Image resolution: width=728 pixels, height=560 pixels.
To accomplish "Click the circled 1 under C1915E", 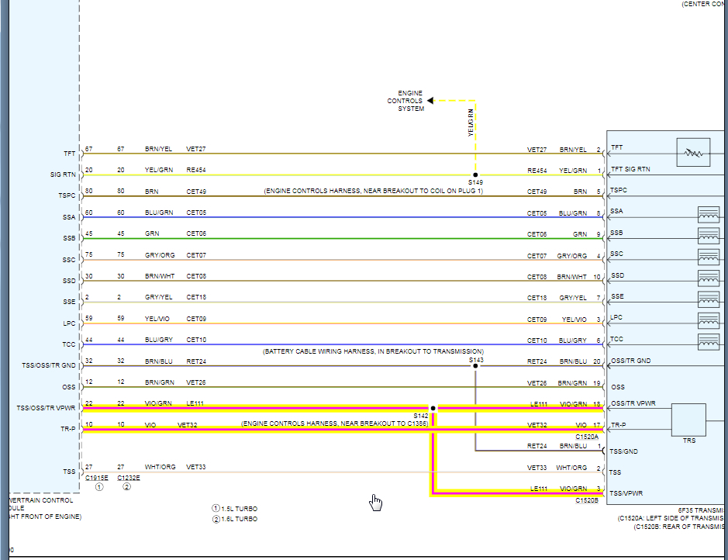I will (x=99, y=487).
